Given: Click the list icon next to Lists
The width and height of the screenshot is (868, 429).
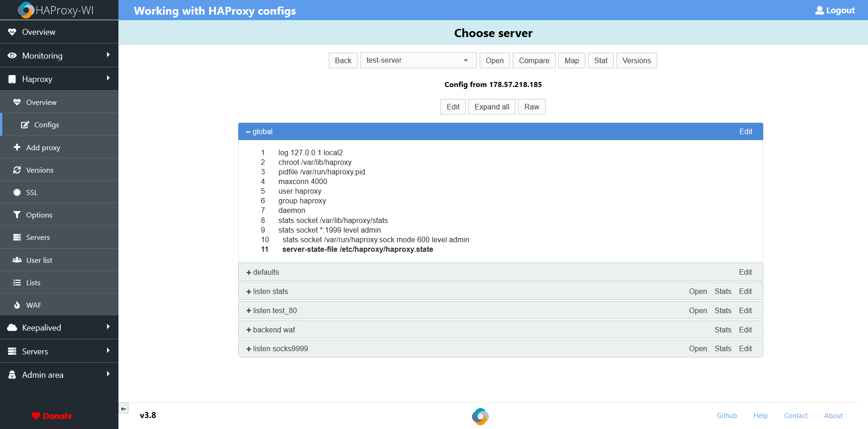Looking at the screenshot, I should pos(17,282).
